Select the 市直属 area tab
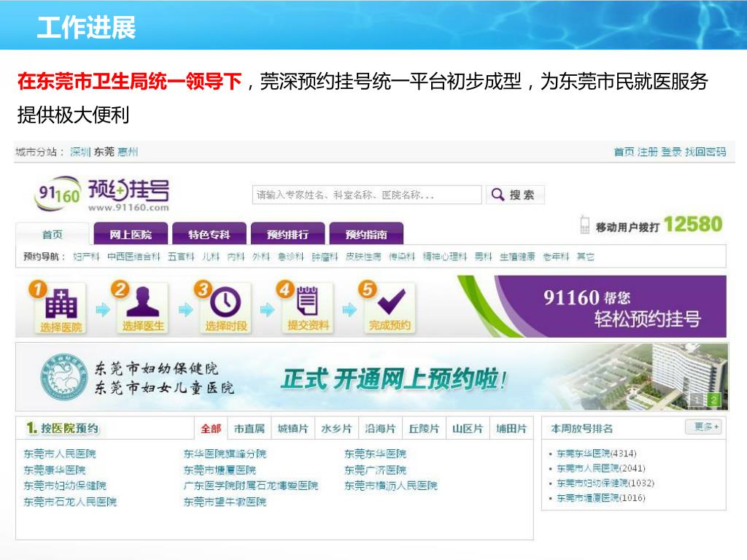 [249, 429]
